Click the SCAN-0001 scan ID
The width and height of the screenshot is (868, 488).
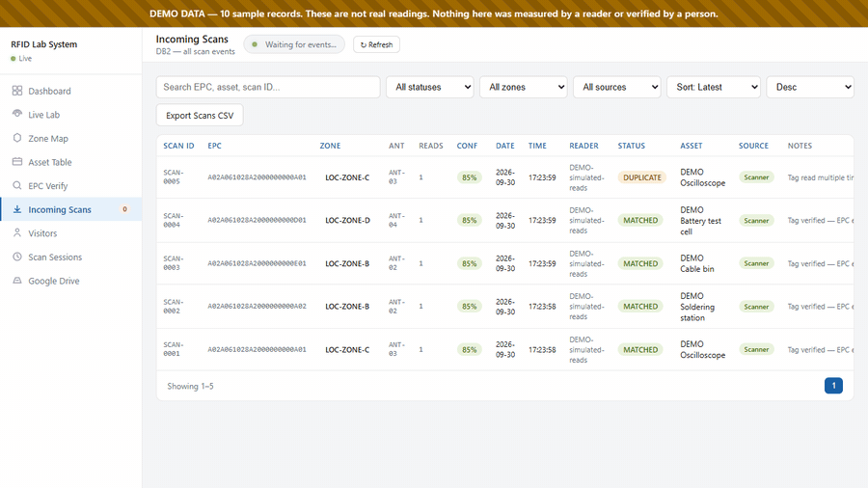[x=174, y=349]
